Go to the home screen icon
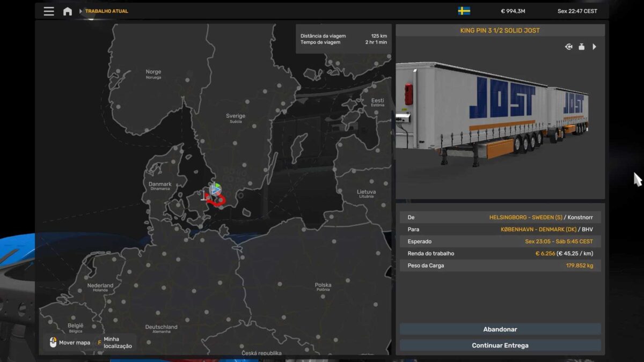This screenshot has height=362, width=644. [68, 11]
